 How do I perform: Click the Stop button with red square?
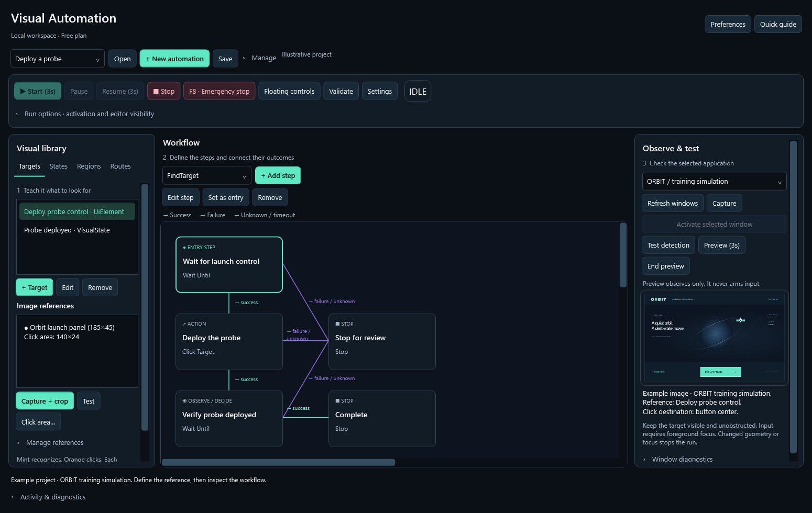[x=164, y=91]
